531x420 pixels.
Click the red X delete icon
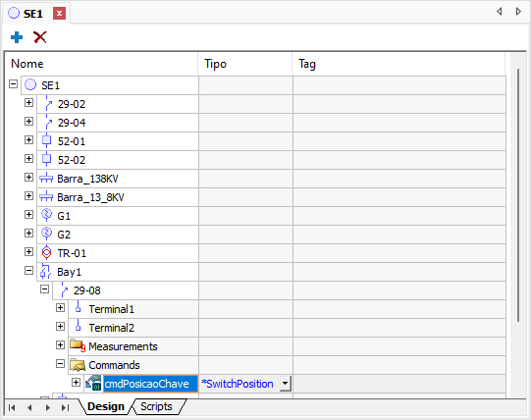coord(40,37)
